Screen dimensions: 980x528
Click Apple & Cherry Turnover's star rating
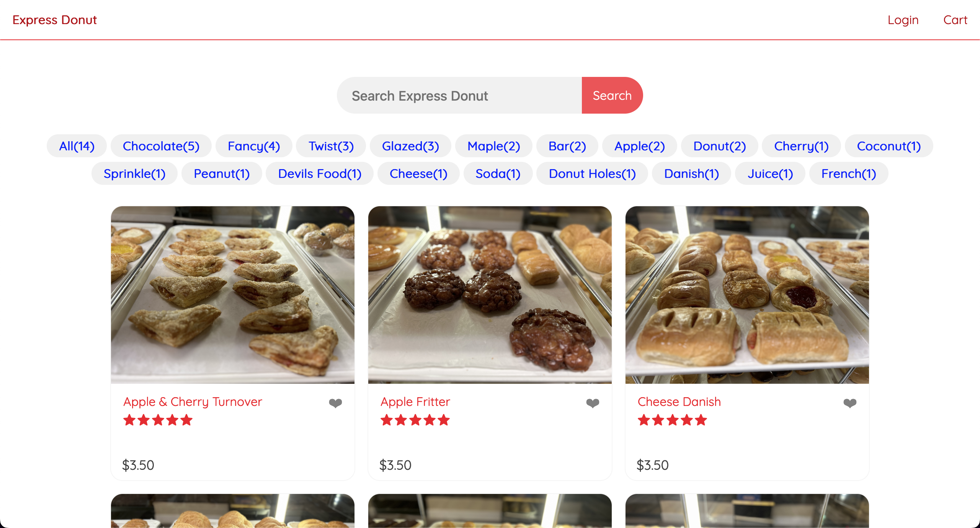point(158,420)
